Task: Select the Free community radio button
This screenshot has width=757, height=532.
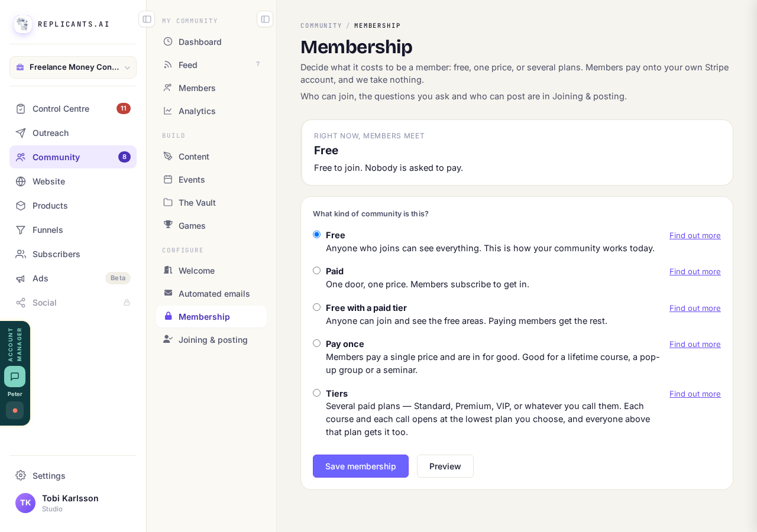Action: [317, 235]
